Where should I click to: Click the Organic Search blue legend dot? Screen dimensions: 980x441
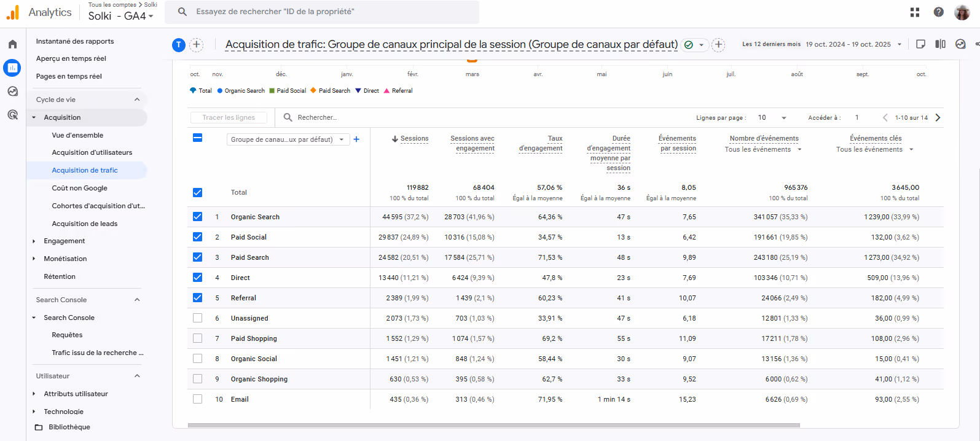pos(219,91)
